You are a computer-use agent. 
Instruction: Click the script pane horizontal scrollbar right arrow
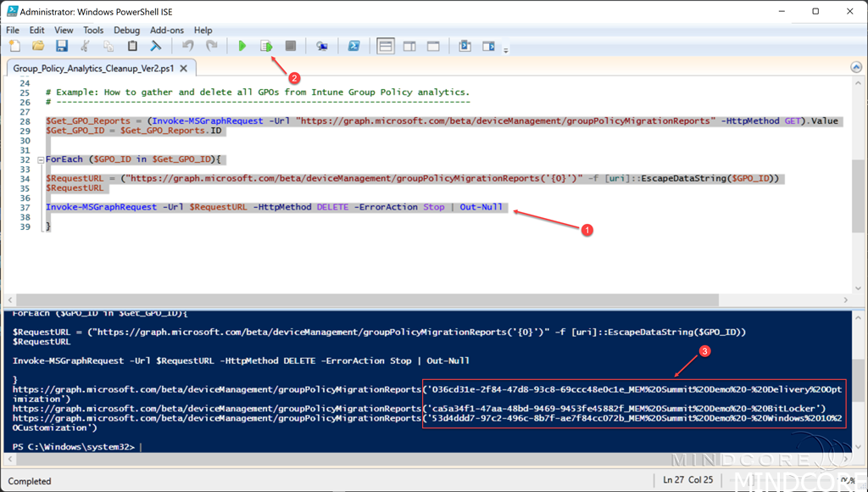[845, 299]
